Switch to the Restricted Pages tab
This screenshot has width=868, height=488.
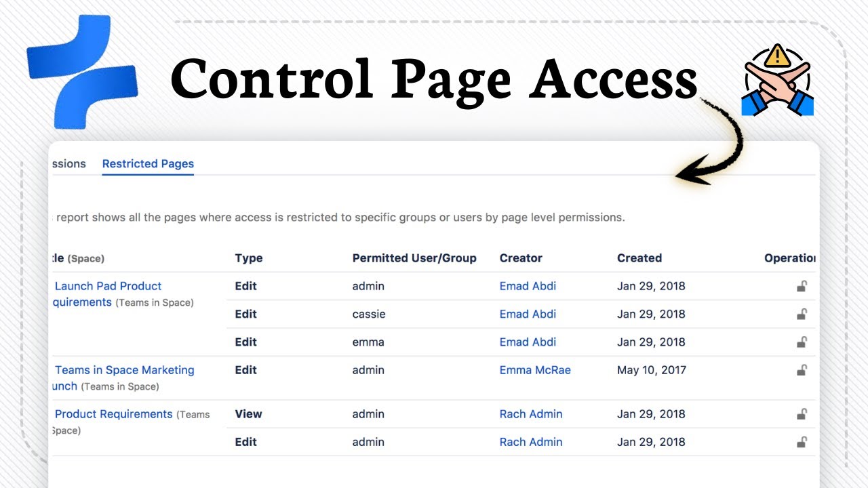tap(148, 164)
